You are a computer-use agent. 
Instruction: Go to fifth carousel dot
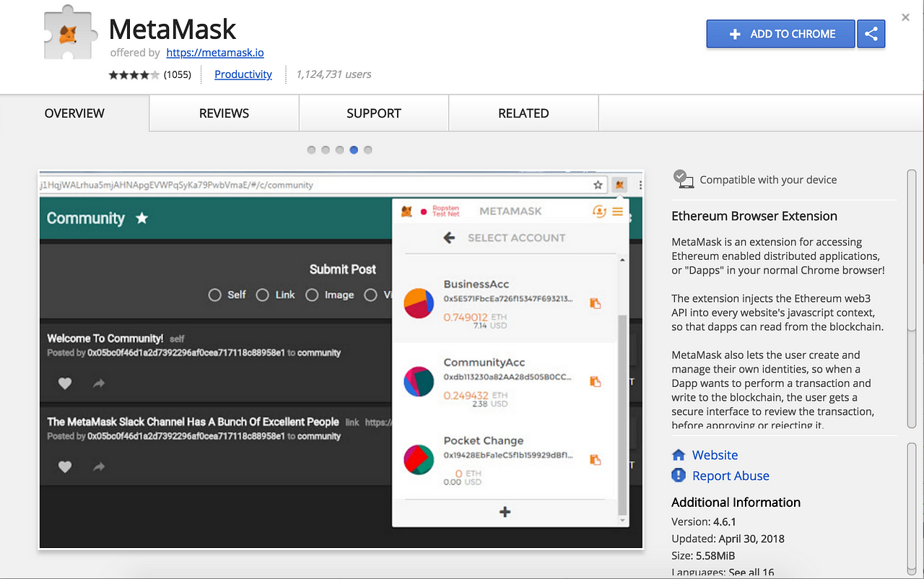(x=368, y=150)
